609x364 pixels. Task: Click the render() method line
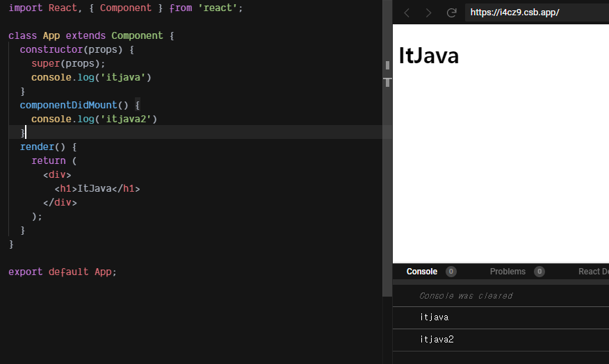click(49, 147)
